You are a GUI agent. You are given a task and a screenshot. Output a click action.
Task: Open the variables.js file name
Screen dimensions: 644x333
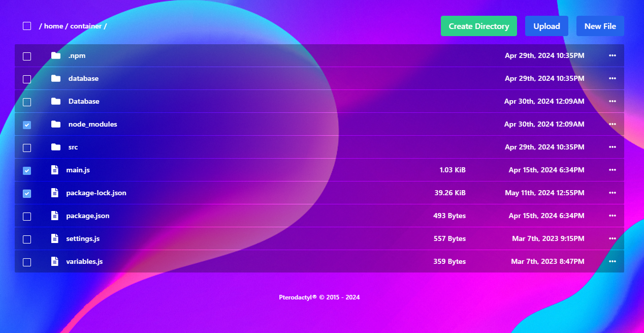click(x=84, y=261)
